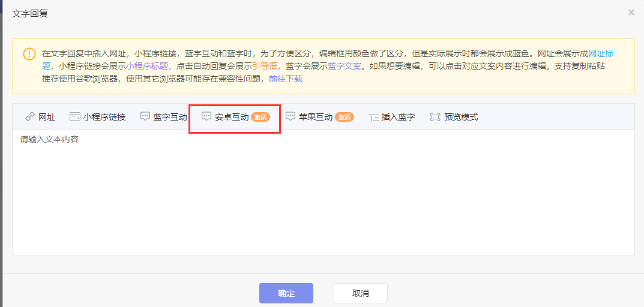Choose 小程序链接 in the toolbar
This screenshot has height=307, width=644.
coord(104,117)
